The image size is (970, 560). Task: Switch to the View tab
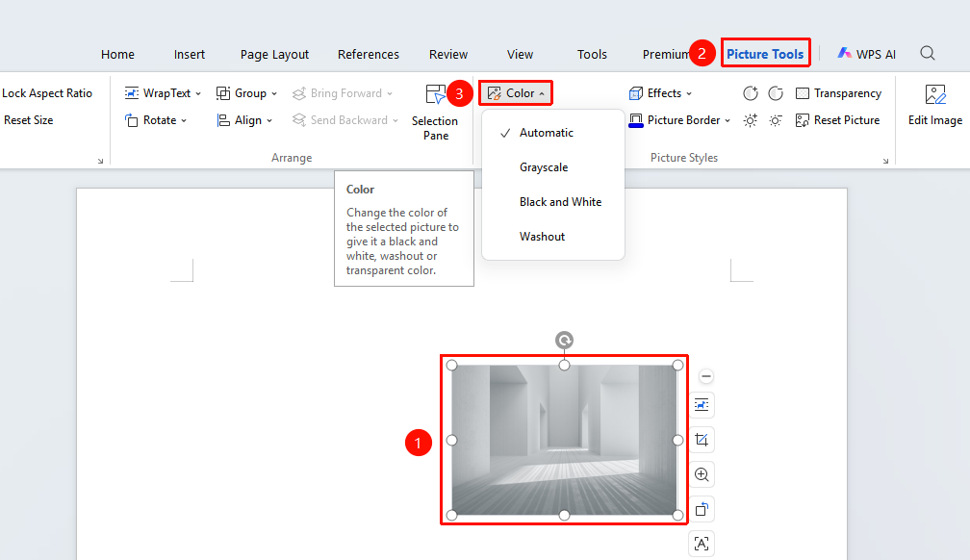coord(521,55)
